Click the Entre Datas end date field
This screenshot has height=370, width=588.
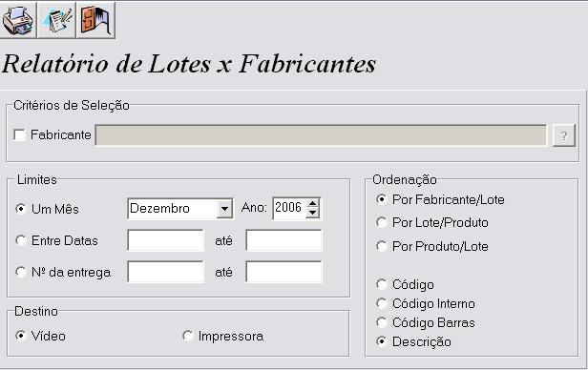[283, 240]
